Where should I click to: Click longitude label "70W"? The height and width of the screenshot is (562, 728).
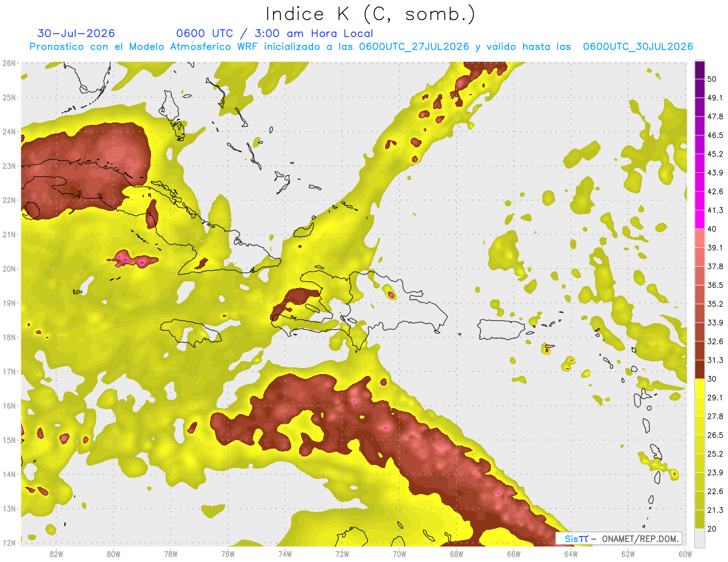pos(399,554)
